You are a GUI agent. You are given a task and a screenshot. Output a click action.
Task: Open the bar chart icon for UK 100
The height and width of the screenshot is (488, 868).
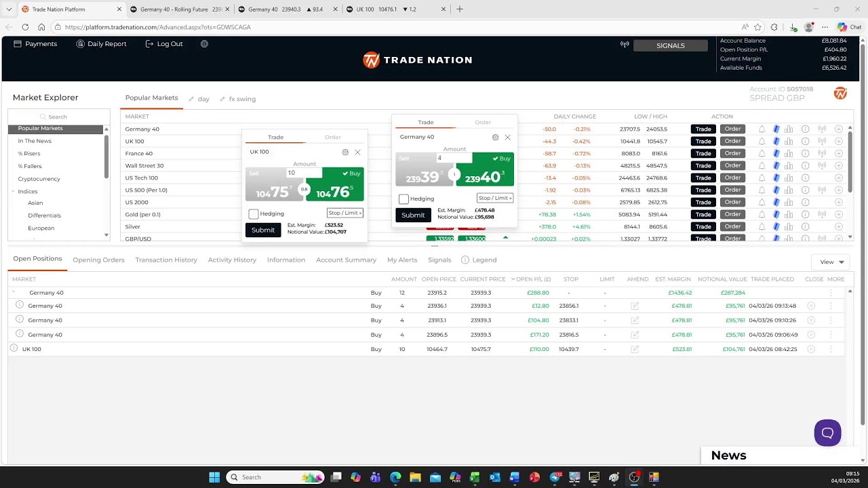(789, 141)
